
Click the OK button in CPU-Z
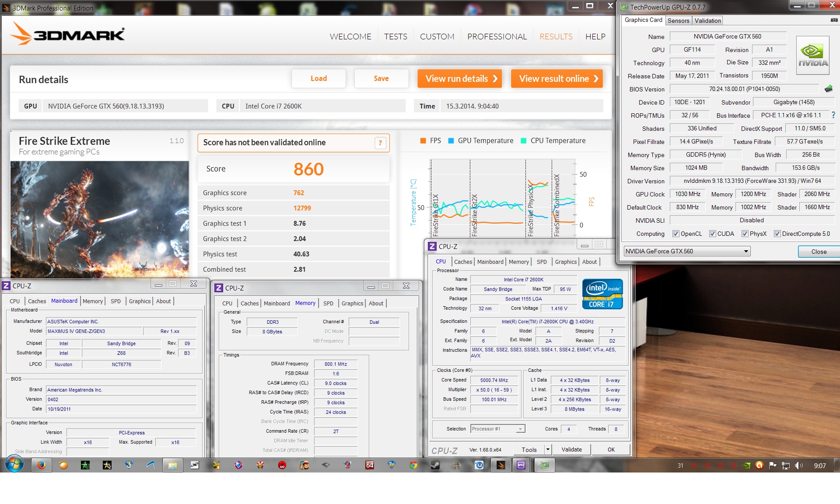pos(611,449)
